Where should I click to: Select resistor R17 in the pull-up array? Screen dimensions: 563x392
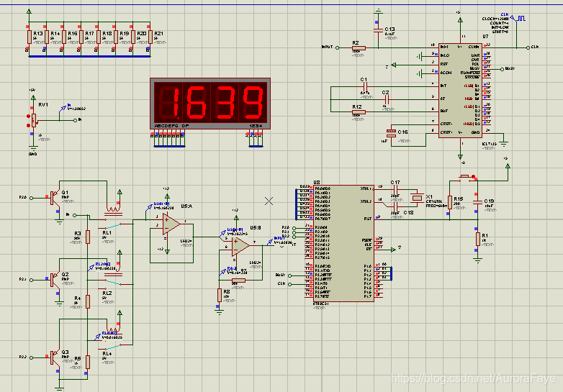point(81,37)
